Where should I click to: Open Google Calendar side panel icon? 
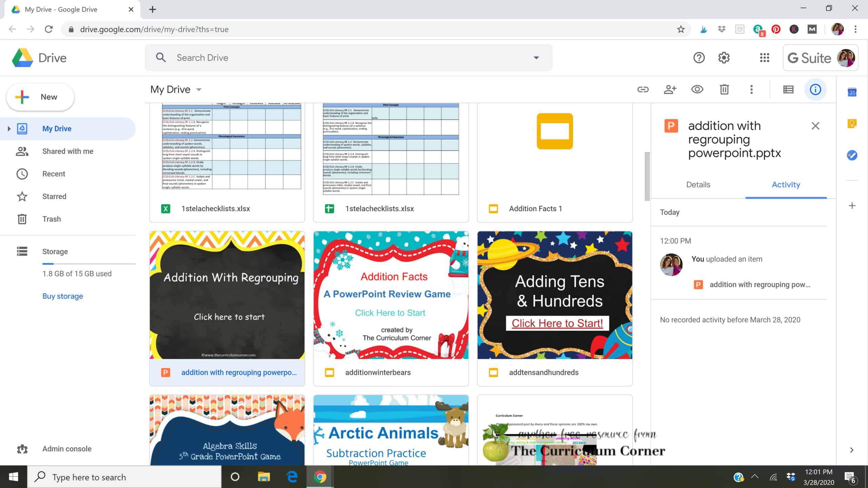click(x=852, y=92)
